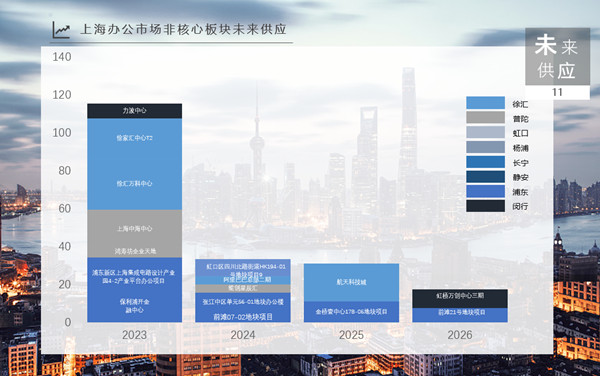Click the 航天科技城 segment in 2025

pos(351,282)
